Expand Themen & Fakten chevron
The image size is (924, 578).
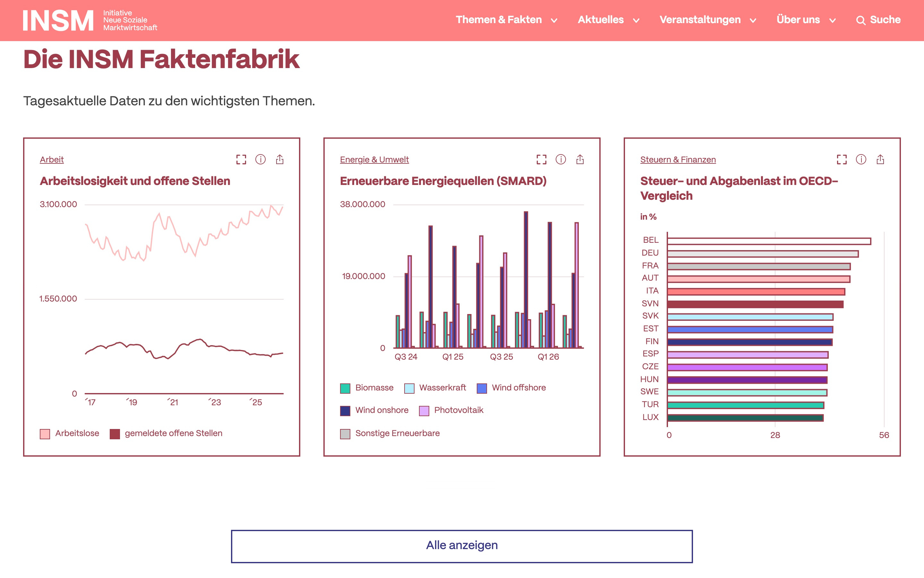click(x=554, y=21)
